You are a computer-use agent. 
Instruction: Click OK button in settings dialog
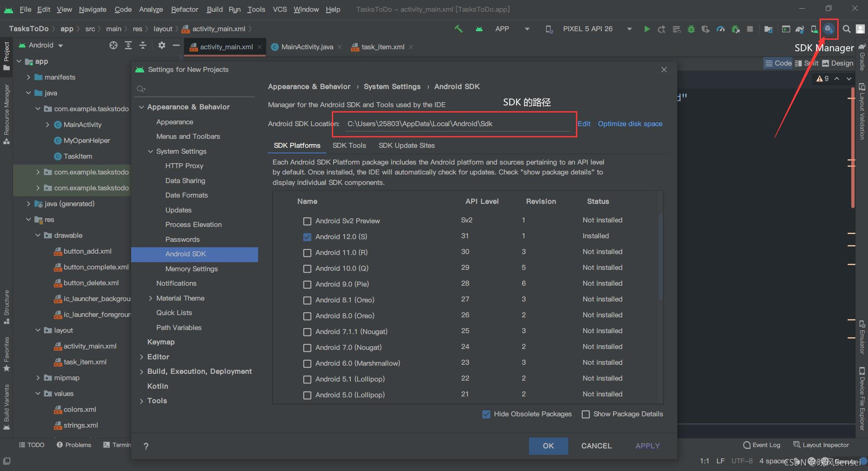click(x=548, y=446)
